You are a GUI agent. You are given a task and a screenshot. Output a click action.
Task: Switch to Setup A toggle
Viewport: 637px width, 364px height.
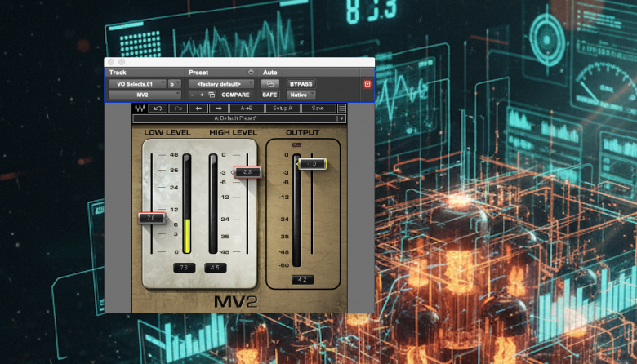pyautogui.click(x=283, y=109)
